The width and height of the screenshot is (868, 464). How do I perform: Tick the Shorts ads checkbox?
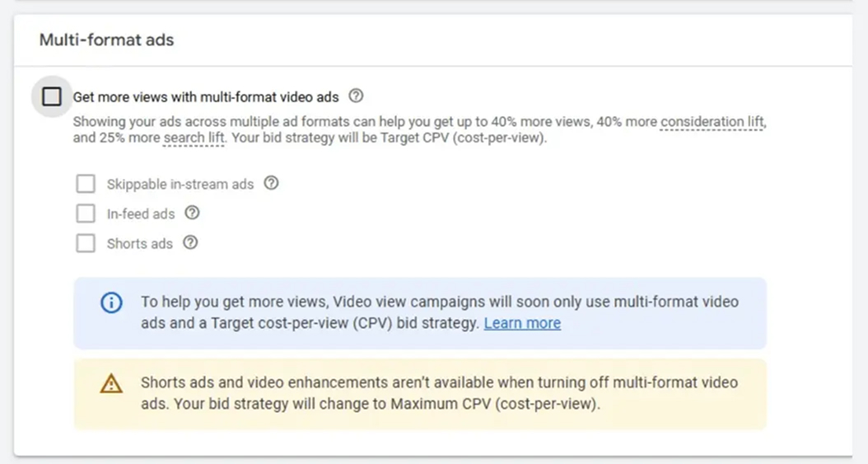click(86, 243)
